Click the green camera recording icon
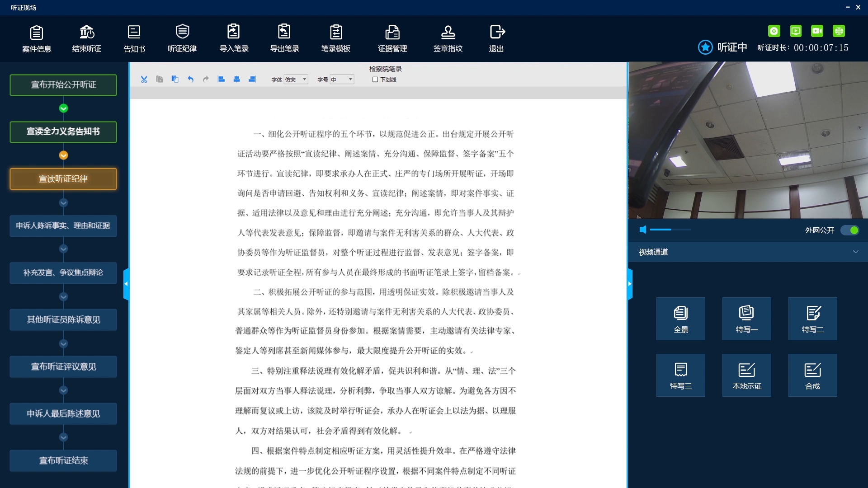The height and width of the screenshot is (488, 868). point(817,31)
